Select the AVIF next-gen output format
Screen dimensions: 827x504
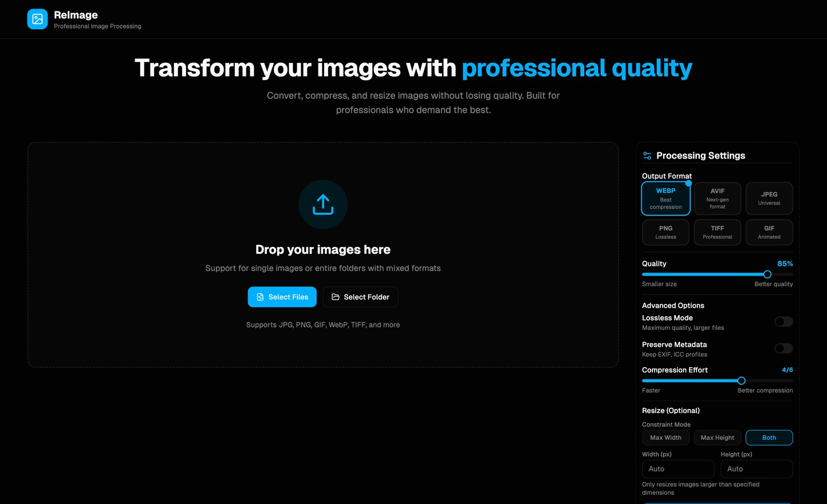pyautogui.click(x=717, y=198)
